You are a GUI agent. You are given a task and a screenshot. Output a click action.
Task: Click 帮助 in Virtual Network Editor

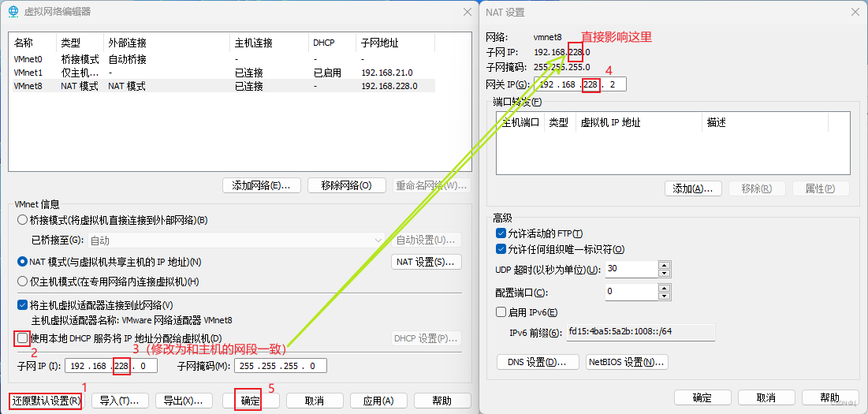[442, 401]
